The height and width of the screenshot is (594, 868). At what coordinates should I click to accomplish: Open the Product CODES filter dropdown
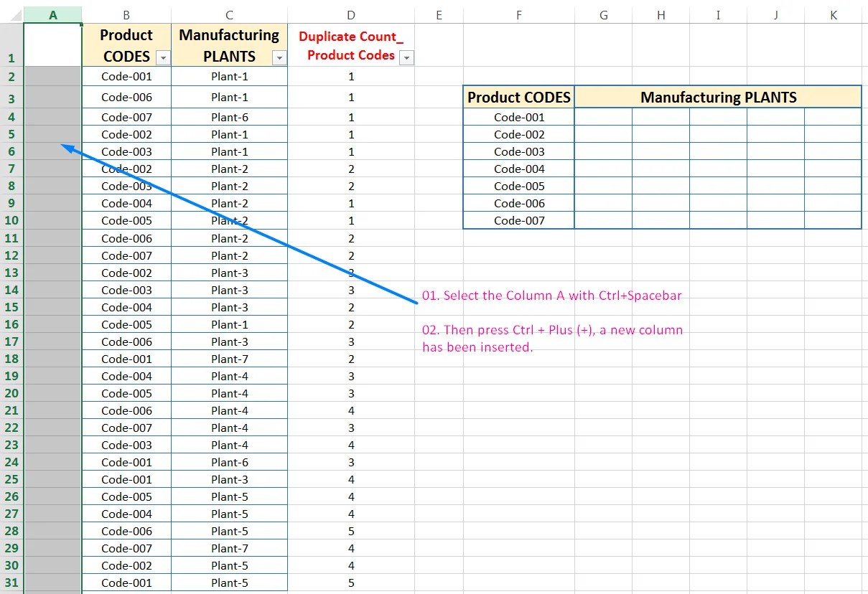pos(164,57)
